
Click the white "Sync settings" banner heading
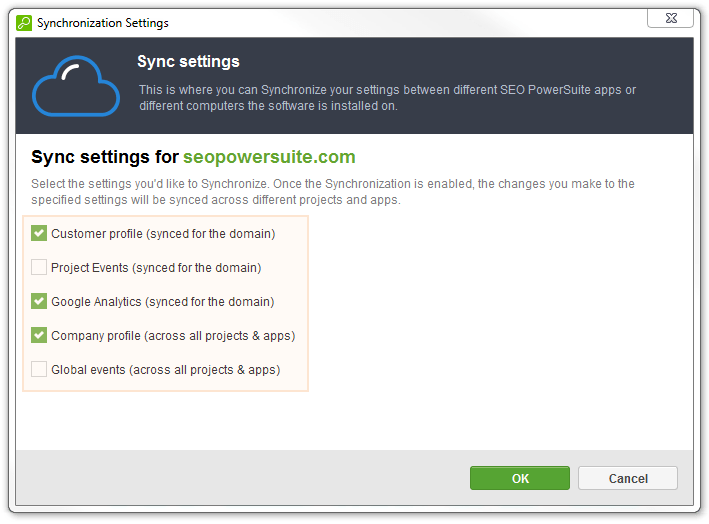188,61
